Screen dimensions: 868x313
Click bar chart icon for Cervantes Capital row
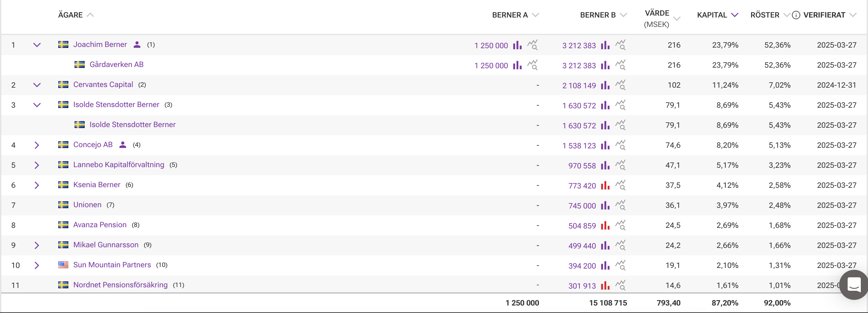tap(605, 85)
